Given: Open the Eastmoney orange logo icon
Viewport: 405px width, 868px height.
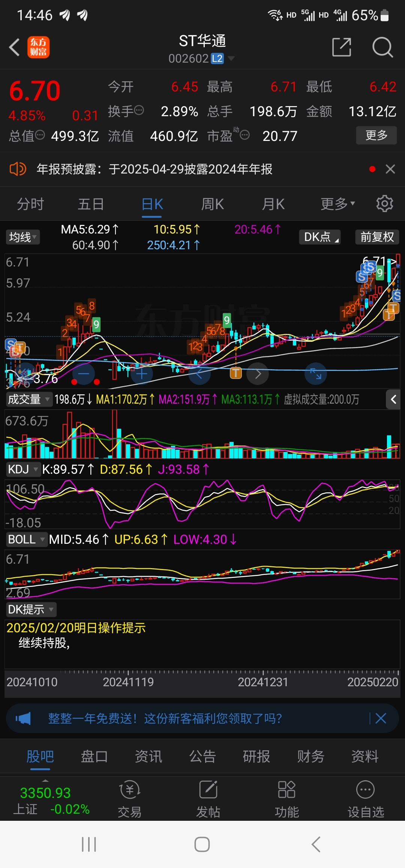Looking at the screenshot, I should [38, 47].
